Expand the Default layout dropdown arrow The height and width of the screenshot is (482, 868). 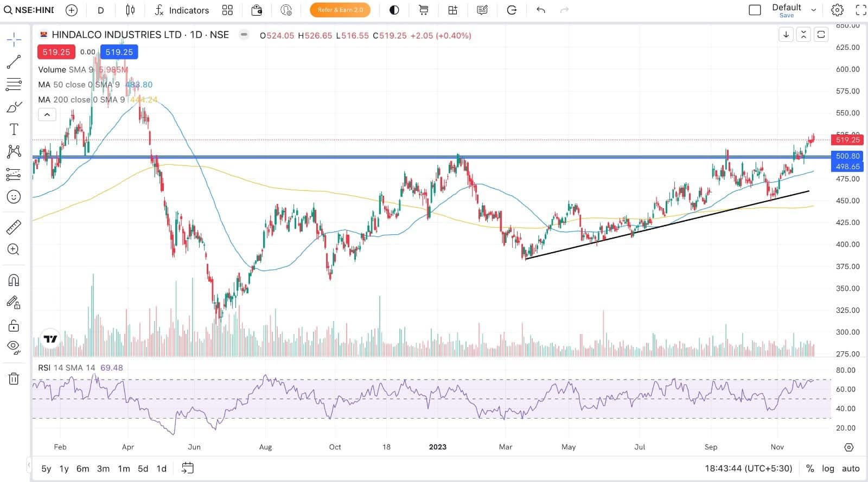tap(813, 10)
